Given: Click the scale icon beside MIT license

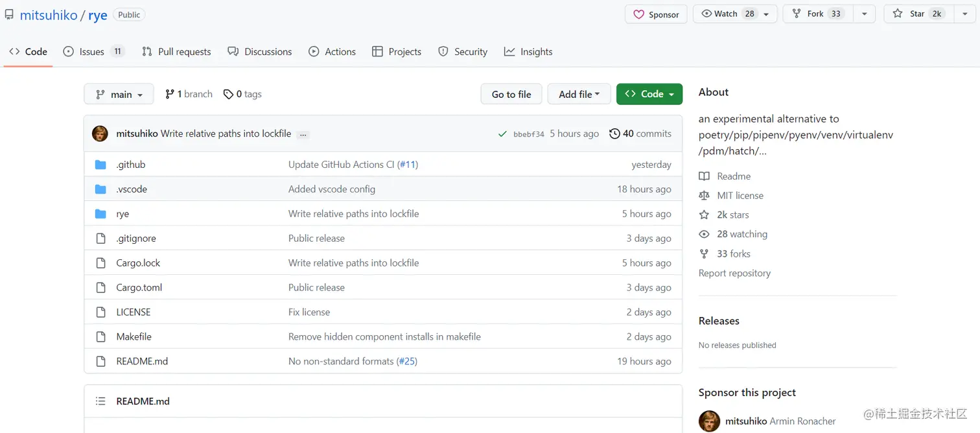Looking at the screenshot, I should point(704,196).
